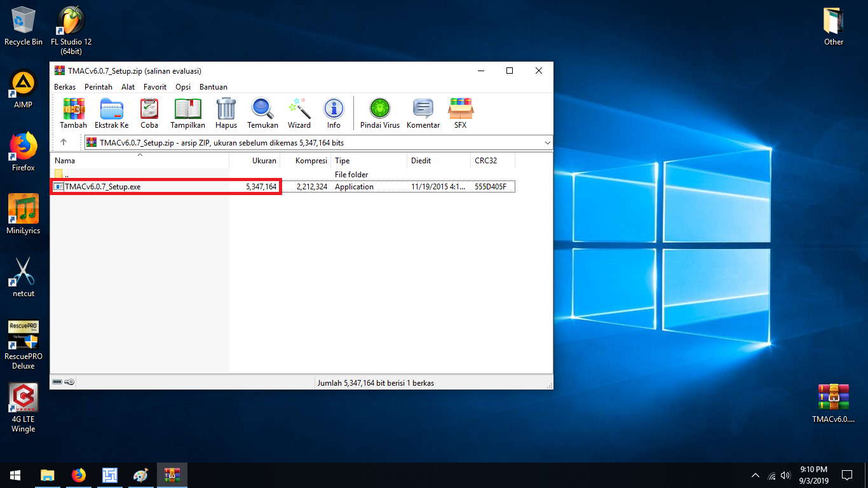Open the Other folder on desktop
The height and width of the screenshot is (488, 868).
834,27
